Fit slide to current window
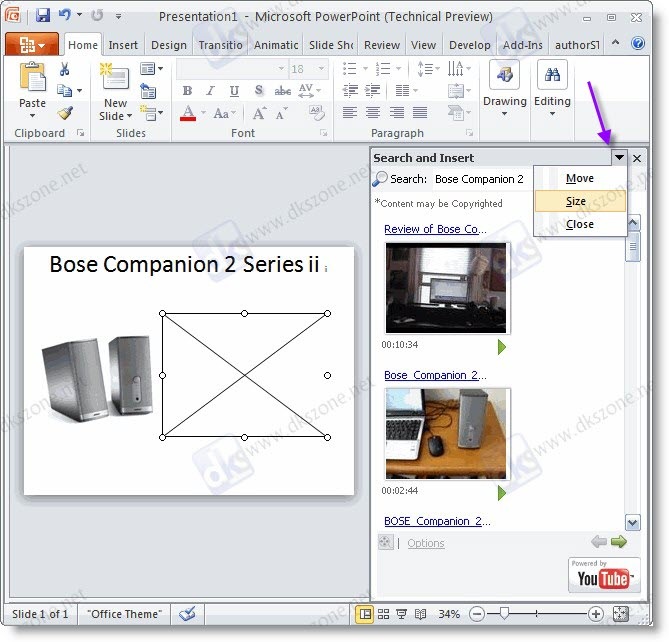The width and height of the screenshot is (669, 642). click(x=620, y=614)
